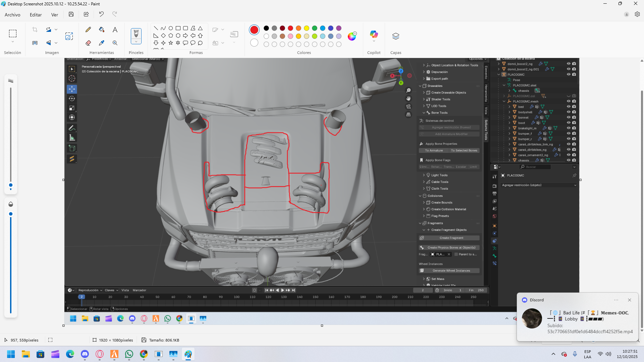Open WhatsApp from the Windows taskbar
The width and height of the screenshot is (644, 362).
tap(129, 354)
